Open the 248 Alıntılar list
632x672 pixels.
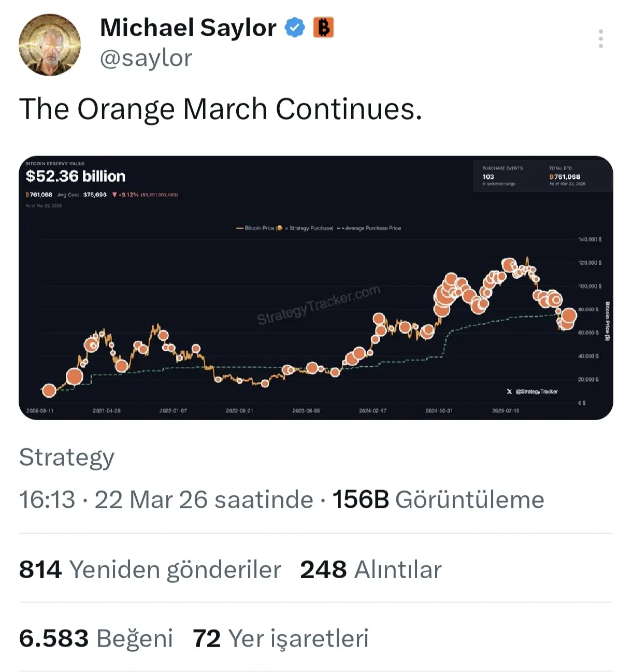[370, 569]
